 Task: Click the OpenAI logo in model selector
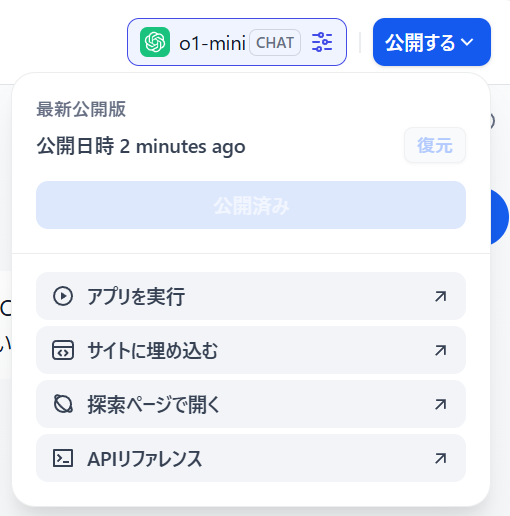coord(155,42)
